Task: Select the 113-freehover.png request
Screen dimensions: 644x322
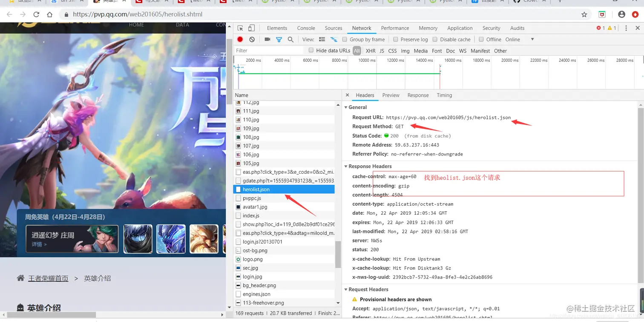Action: click(x=285, y=303)
